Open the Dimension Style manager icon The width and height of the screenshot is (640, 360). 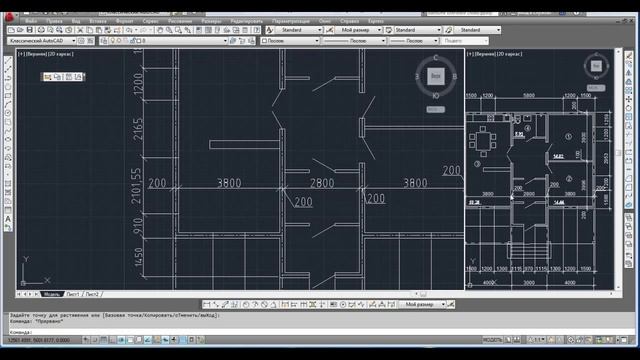pos(330,30)
